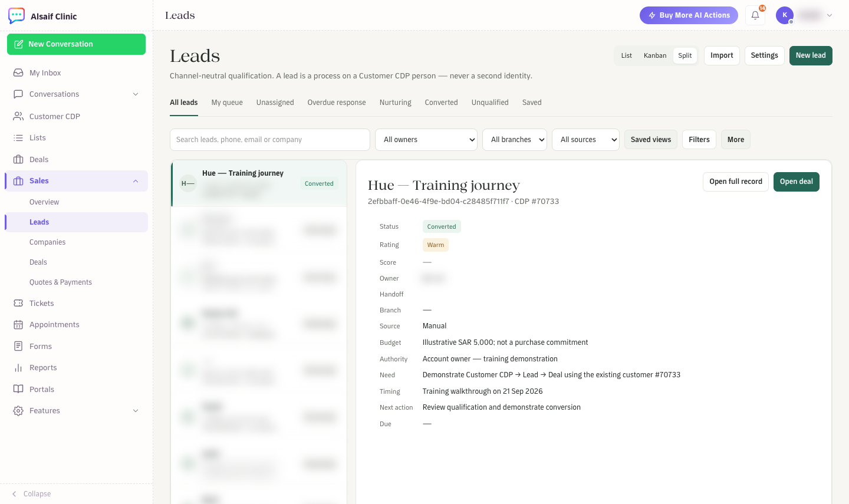
Task: Click Buy More AI Actions
Action: click(x=689, y=15)
